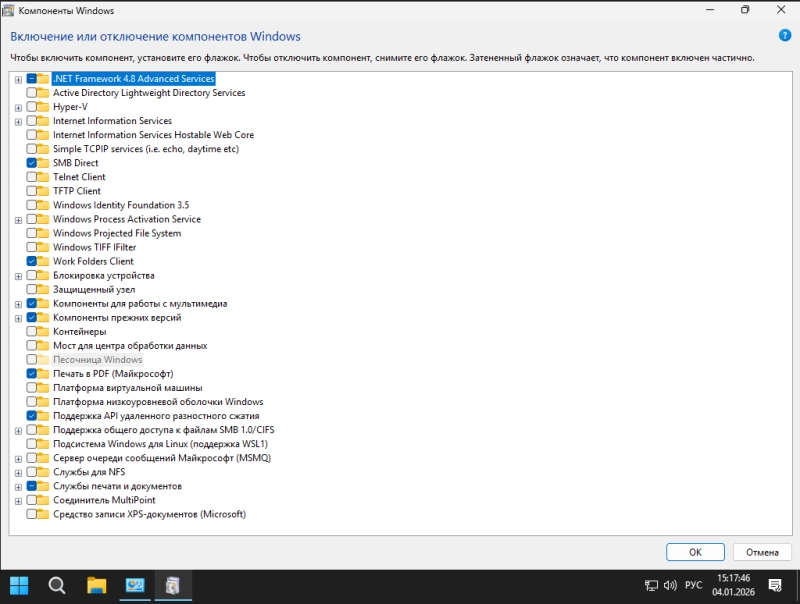This screenshot has width=800, height=604.
Task: Select Подсистема Windows для Linux item
Action: point(160,444)
